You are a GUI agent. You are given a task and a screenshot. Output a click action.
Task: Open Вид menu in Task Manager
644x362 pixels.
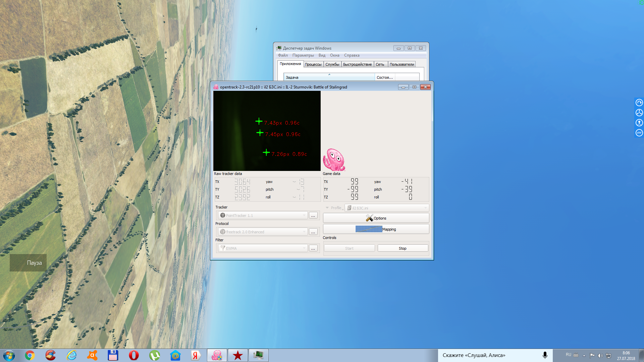pos(322,55)
